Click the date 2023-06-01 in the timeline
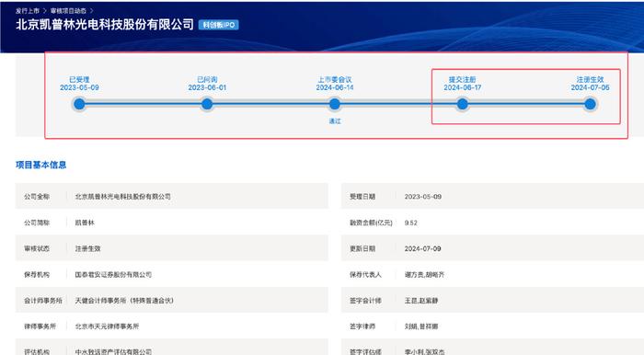 coord(207,87)
